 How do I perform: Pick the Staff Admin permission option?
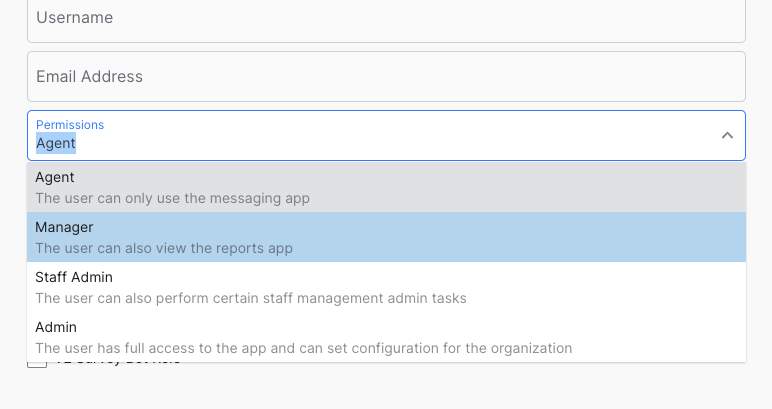click(386, 287)
